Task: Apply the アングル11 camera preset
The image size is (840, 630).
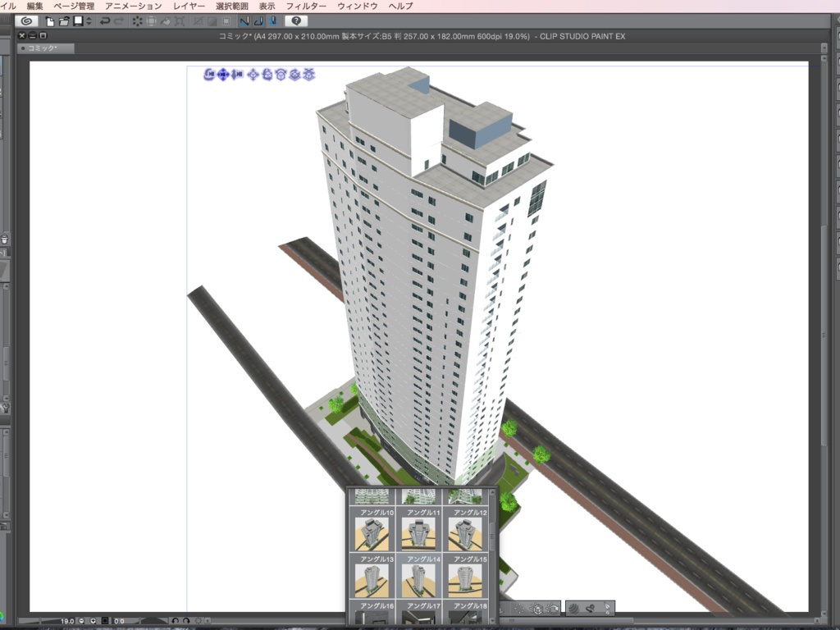Action: 419,533
